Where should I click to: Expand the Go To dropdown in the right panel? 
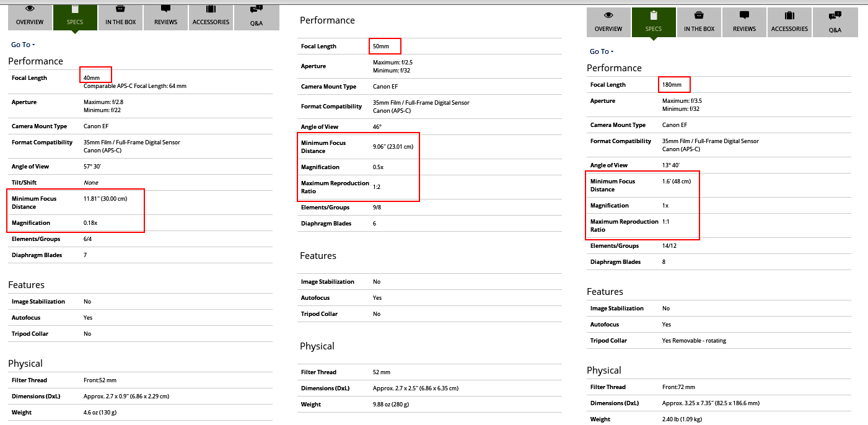click(x=602, y=51)
